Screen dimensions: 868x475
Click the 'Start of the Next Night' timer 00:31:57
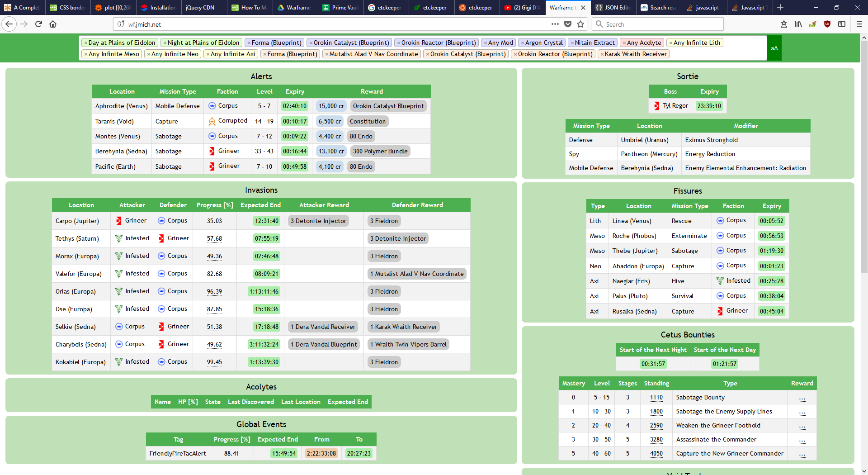653,364
